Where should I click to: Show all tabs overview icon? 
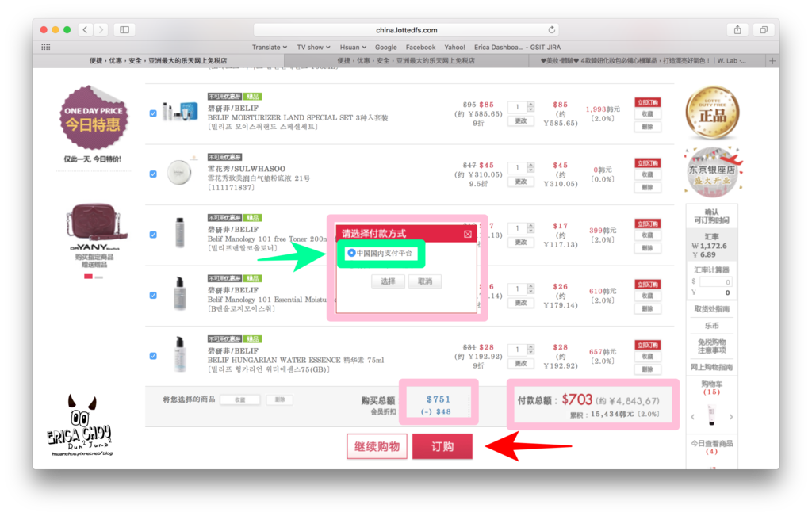coord(764,29)
